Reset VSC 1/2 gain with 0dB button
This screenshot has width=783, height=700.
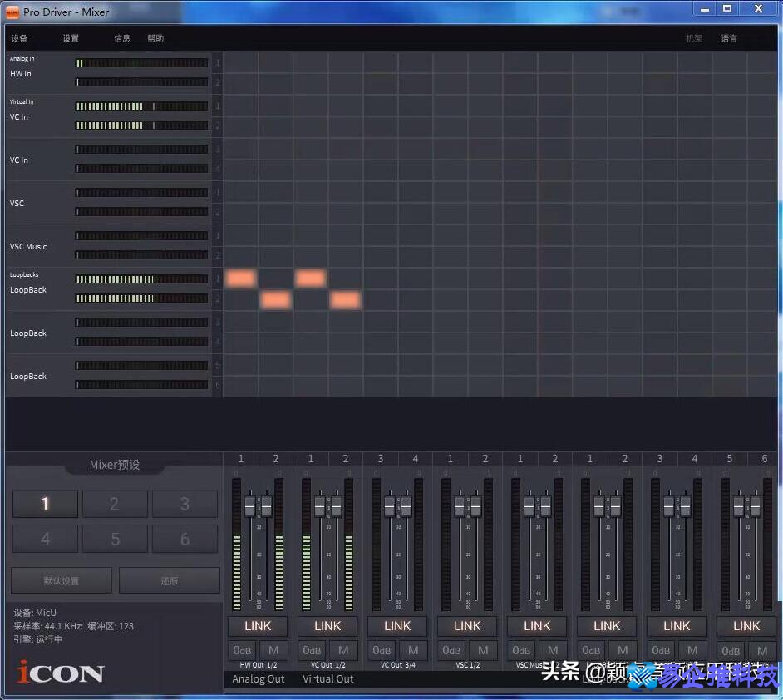click(452, 650)
